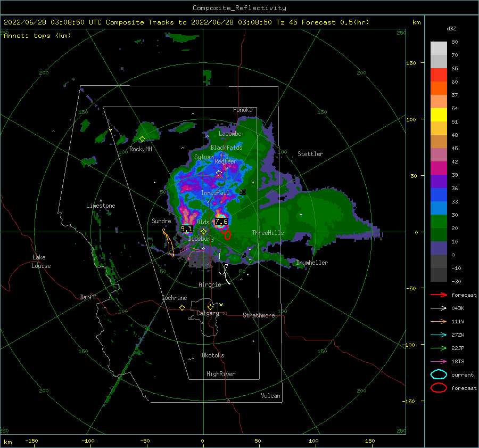This screenshot has height=448, width=479.
Task: Click the Composite Tracks timestamp header
Action: (186, 22)
